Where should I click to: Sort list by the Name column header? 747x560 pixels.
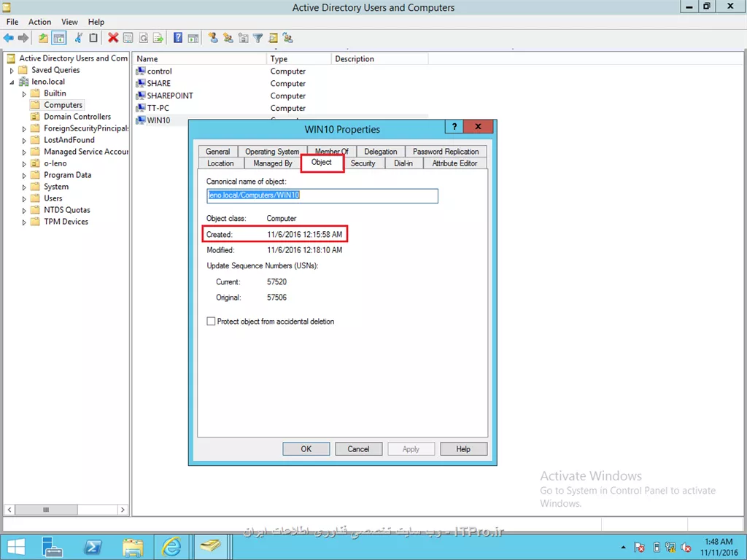(x=200, y=59)
